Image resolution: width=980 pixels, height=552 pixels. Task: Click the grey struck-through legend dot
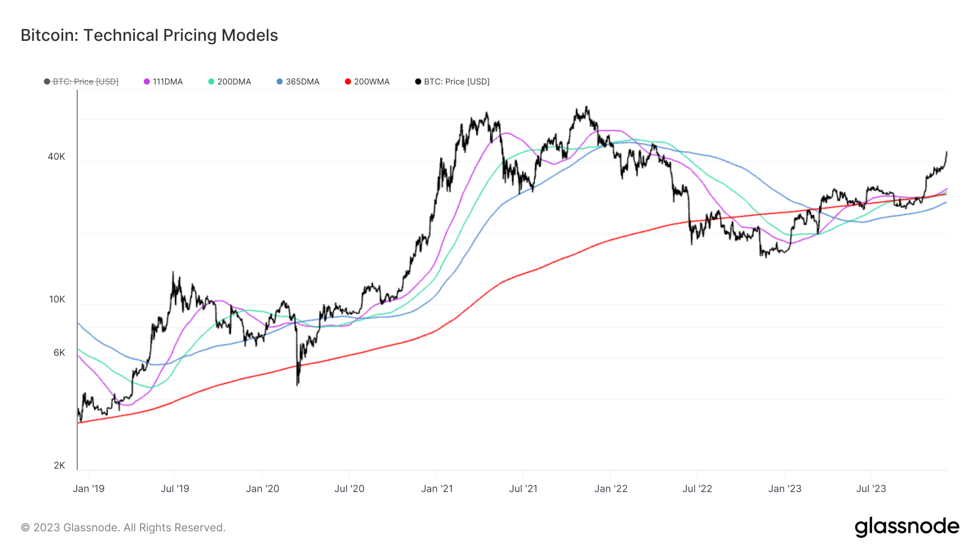[47, 82]
